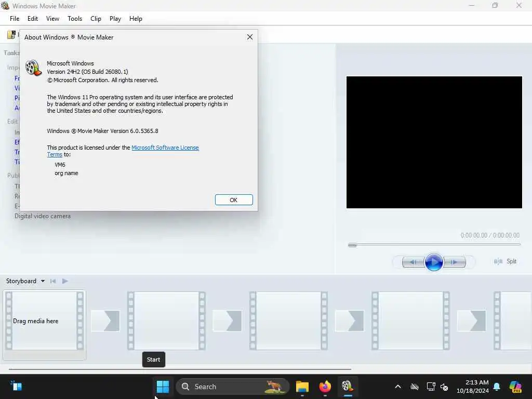Click the 'Digital video camera' task link

43,216
